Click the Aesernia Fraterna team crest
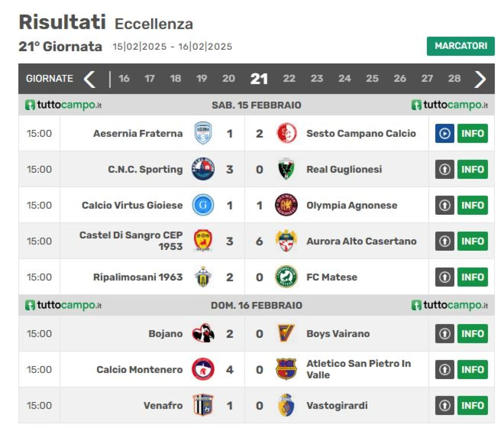The height and width of the screenshot is (428, 504). (203, 133)
